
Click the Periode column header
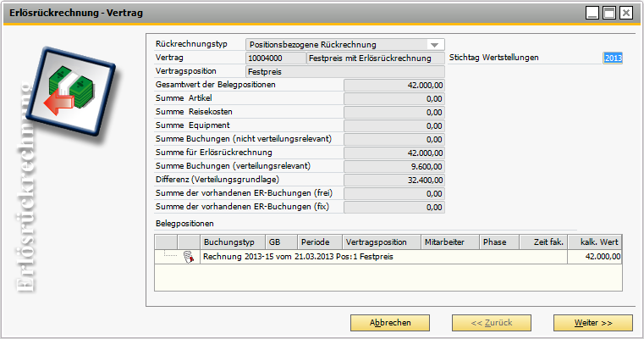[x=320, y=242]
